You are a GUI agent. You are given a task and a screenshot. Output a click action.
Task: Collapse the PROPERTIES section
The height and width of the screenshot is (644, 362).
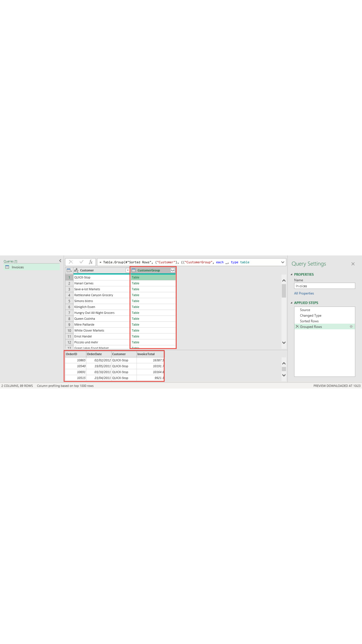[292, 274]
